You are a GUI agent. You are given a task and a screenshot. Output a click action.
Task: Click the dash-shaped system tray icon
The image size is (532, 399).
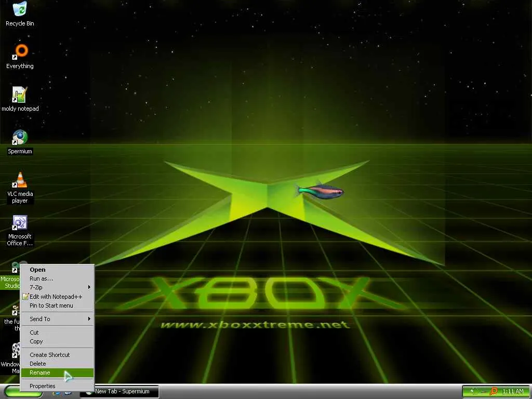click(484, 392)
